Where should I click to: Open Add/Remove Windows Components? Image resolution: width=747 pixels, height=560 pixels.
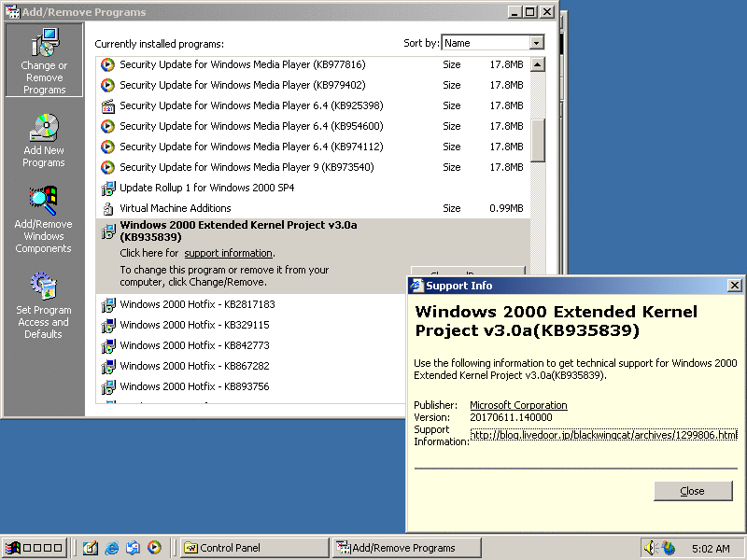(43, 220)
